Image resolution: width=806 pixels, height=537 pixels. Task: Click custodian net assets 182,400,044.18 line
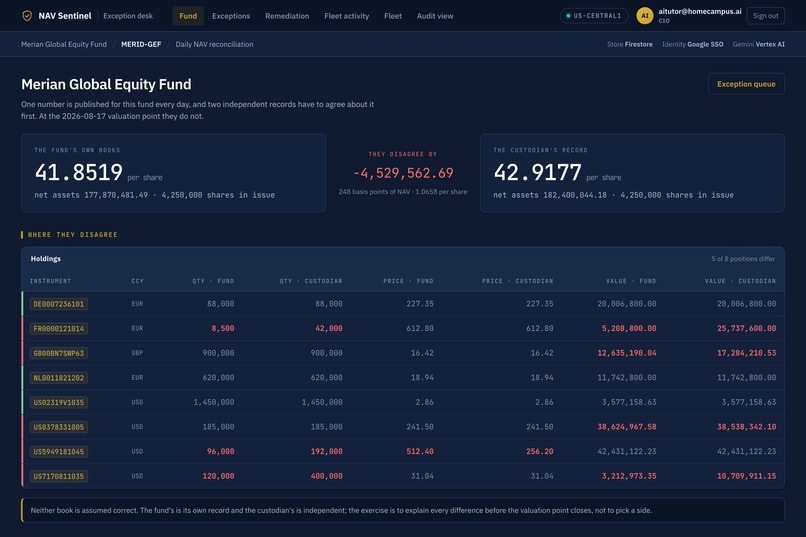(x=613, y=195)
